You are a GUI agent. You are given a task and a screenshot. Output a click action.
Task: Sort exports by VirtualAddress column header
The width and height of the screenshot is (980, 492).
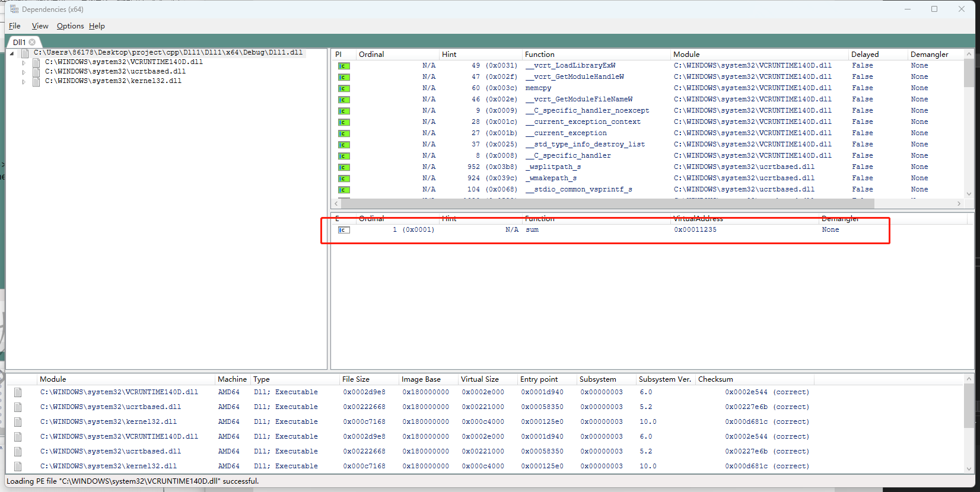pos(744,219)
